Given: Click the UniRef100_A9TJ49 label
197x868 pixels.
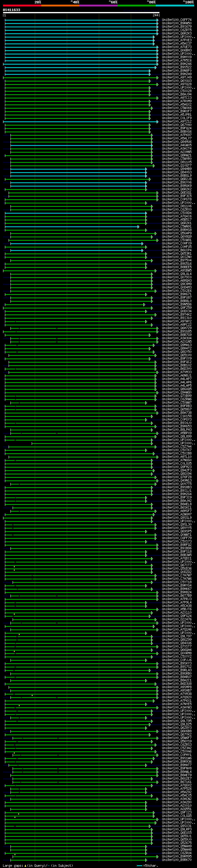Looking at the screenshot, I should point(177,78).
